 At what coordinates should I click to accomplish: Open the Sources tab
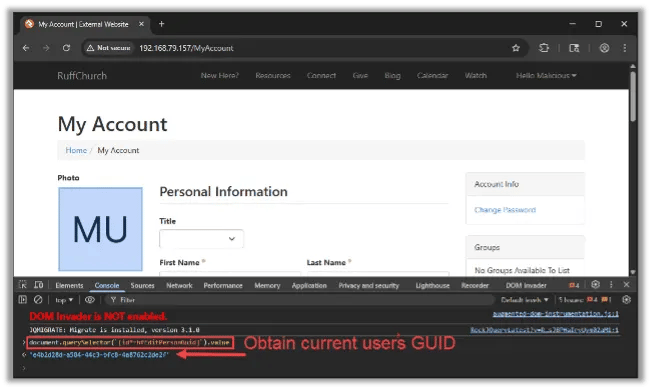click(x=142, y=286)
